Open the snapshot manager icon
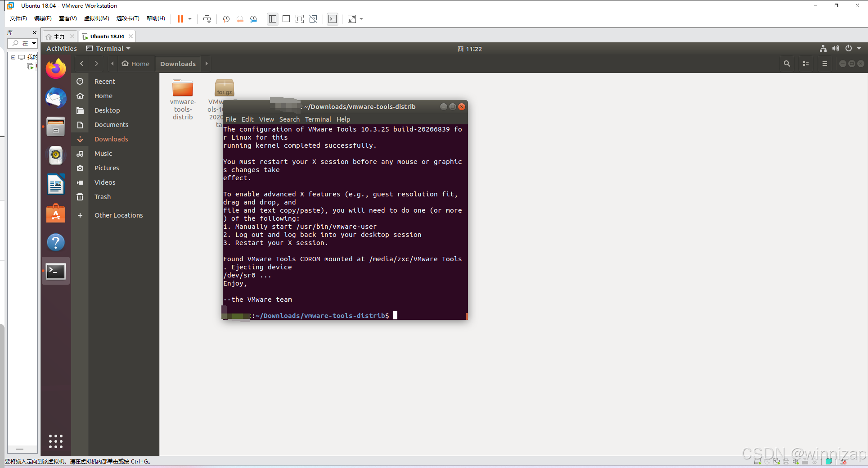Screen dimensions: 868x468 click(254, 19)
